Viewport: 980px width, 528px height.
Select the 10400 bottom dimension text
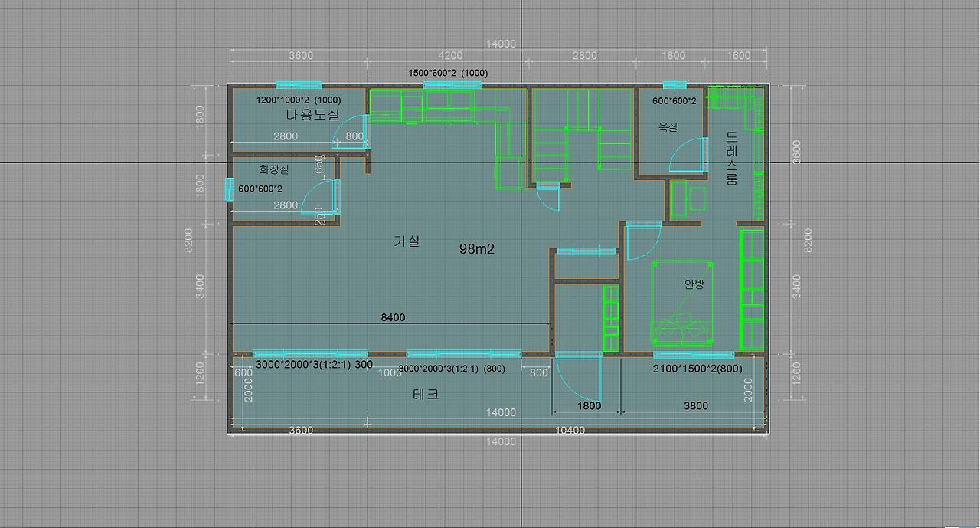[570, 430]
